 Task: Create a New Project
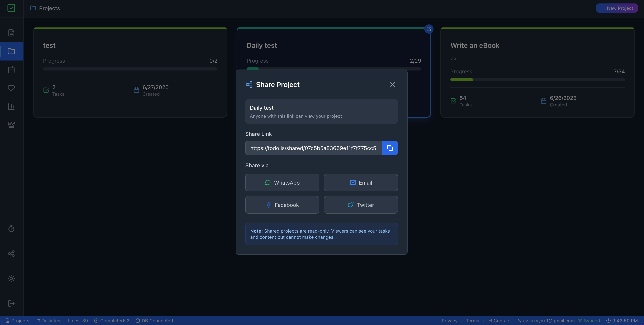(617, 8)
